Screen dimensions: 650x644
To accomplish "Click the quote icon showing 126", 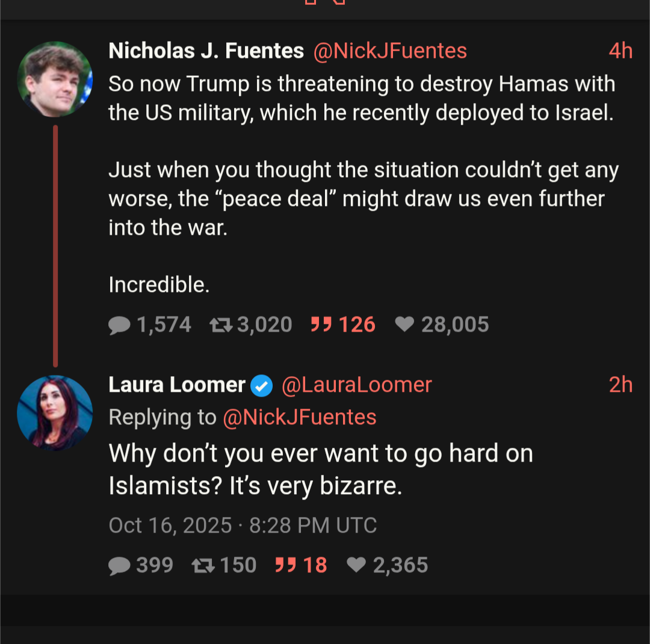I will coord(321,325).
